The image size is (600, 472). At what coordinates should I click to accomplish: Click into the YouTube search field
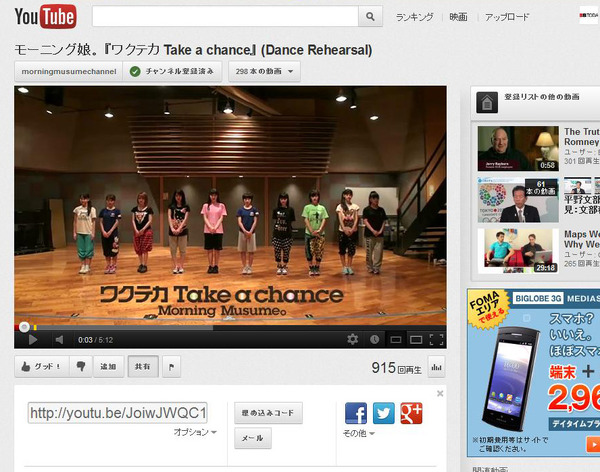tap(225, 16)
